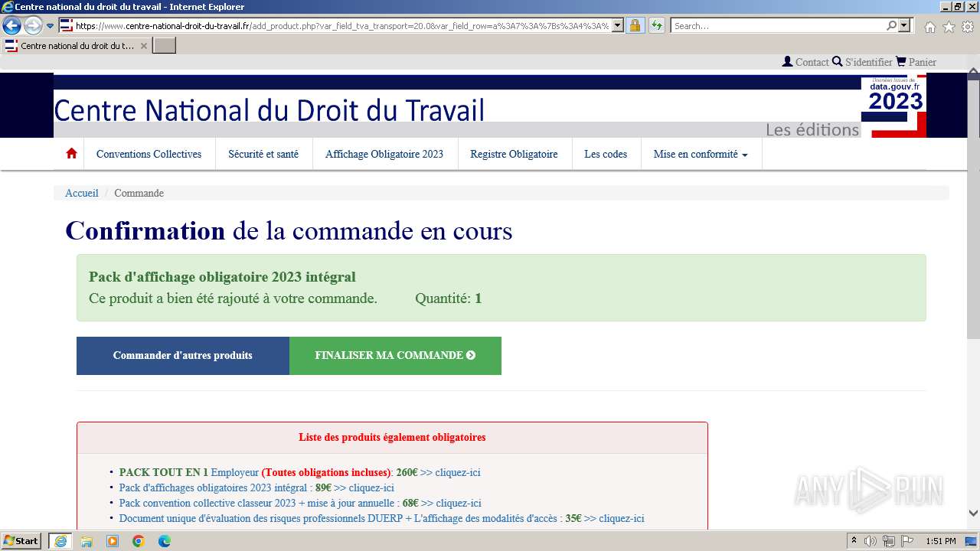Screen dimensions: 980x551
Task: Open Document unique DUERP 35€ link
Action: (382, 518)
